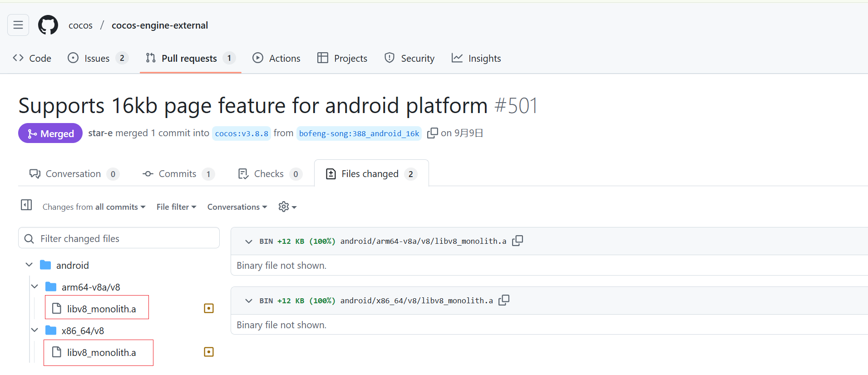868x375 pixels.
Task: Collapse the android folder in file tree
Action: point(29,265)
